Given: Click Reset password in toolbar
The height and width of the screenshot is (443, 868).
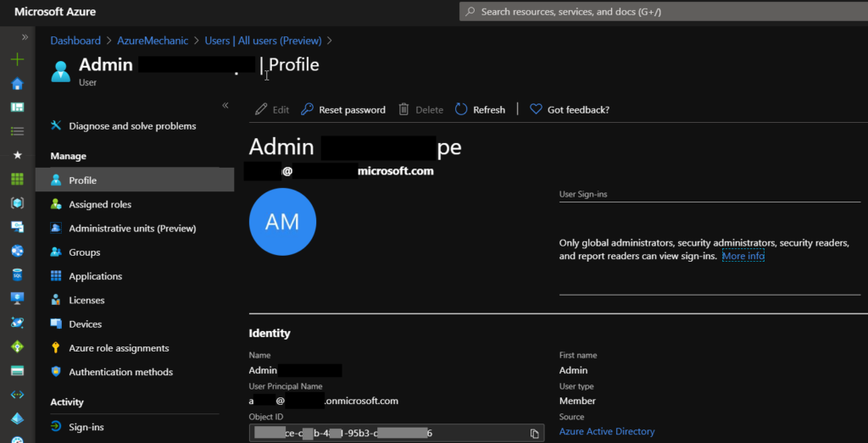Looking at the screenshot, I should tap(343, 109).
